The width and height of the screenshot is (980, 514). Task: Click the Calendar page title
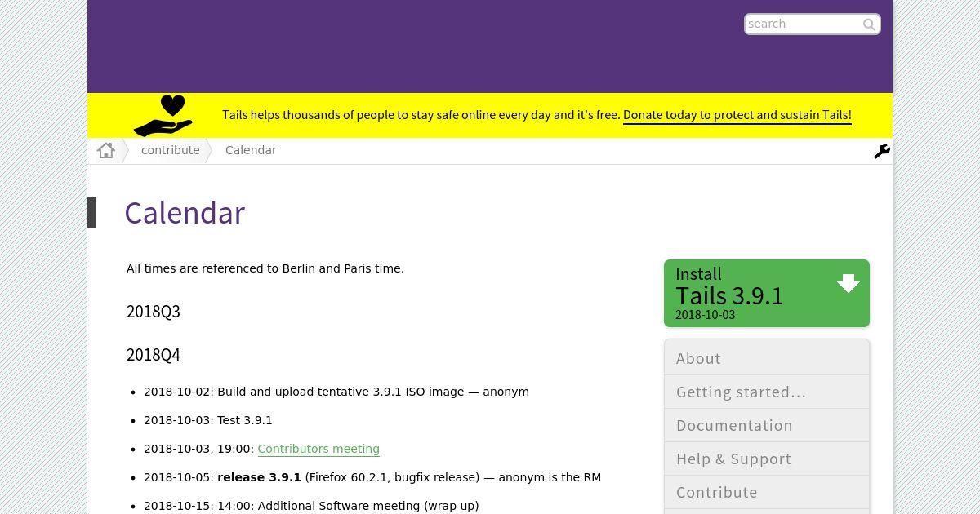click(x=185, y=213)
